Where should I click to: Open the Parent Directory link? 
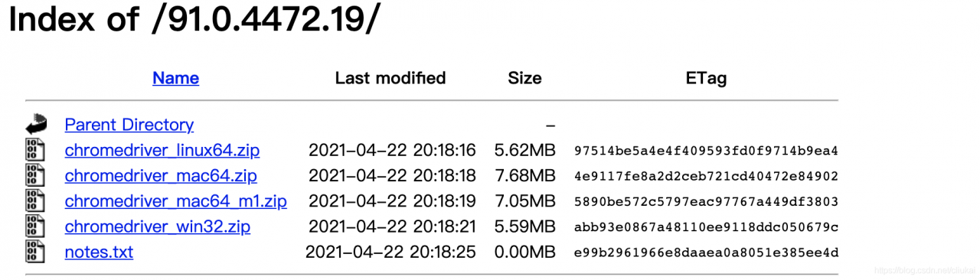(129, 125)
